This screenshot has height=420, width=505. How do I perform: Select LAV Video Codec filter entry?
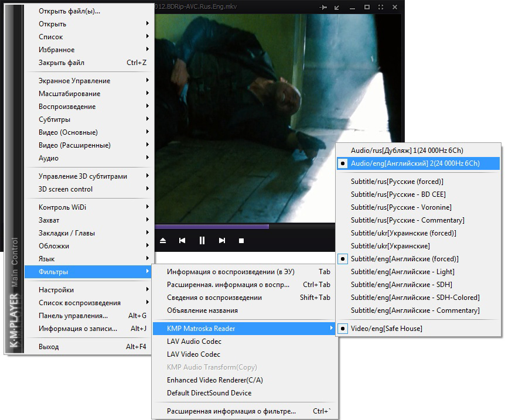(x=193, y=354)
